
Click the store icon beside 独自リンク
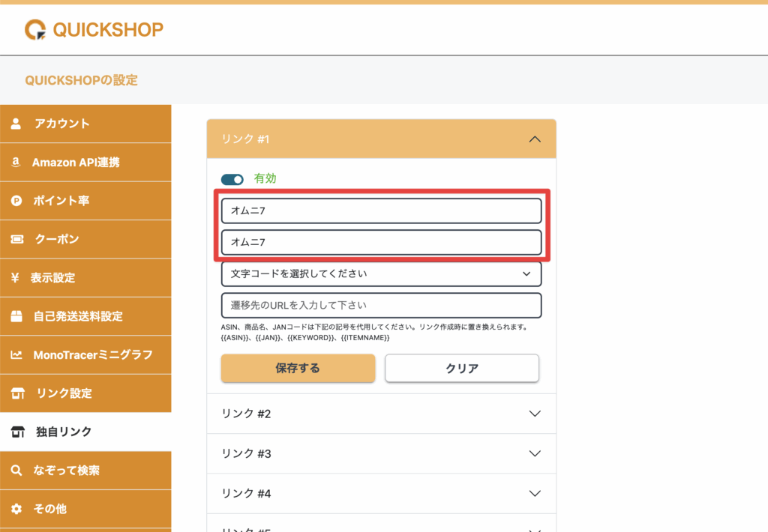tap(18, 432)
